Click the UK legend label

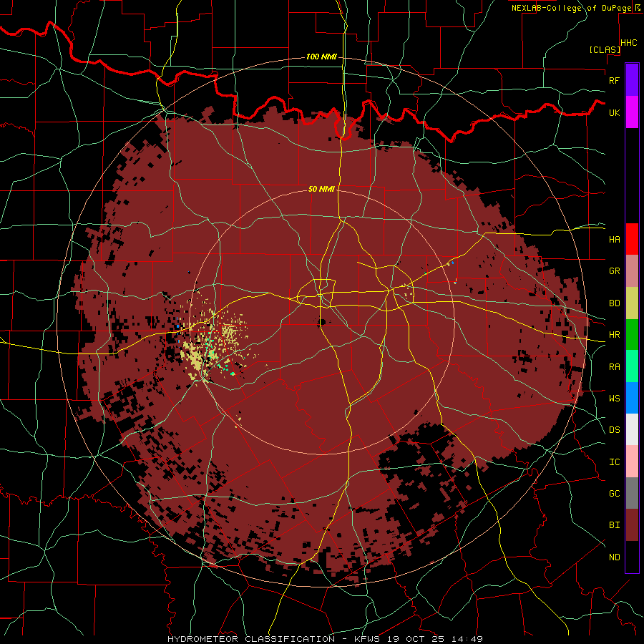pos(614,112)
